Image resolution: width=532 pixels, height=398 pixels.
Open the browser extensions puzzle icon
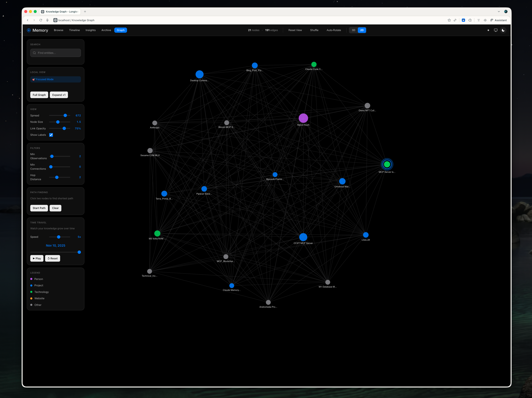470,20
